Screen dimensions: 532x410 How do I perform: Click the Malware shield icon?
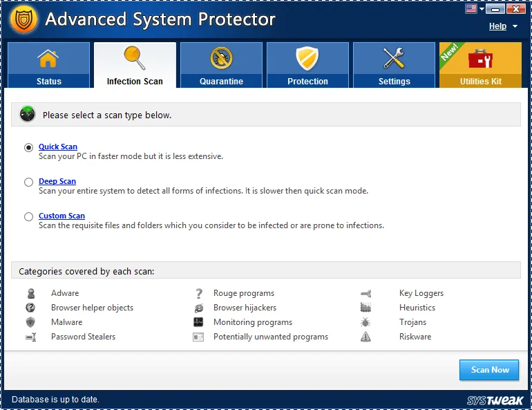30,322
